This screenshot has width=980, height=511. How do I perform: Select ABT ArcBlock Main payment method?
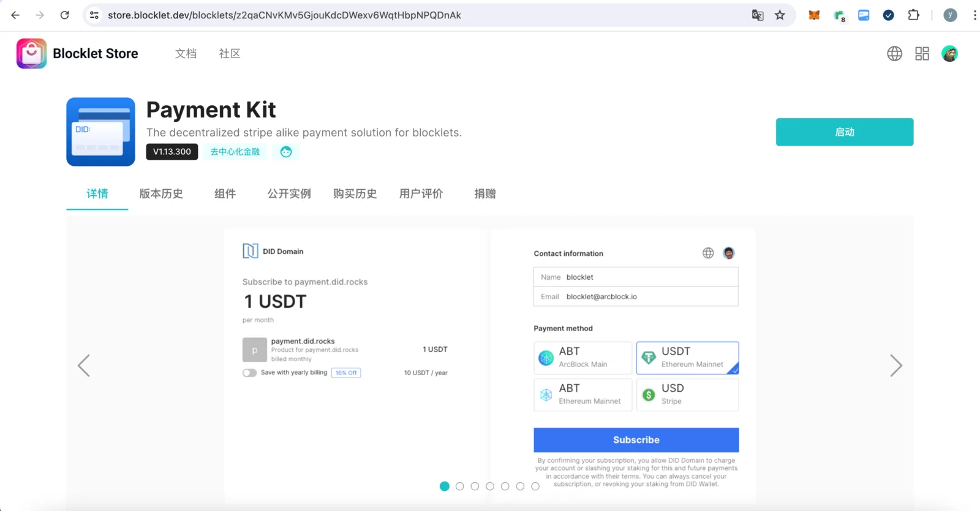click(582, 357)
